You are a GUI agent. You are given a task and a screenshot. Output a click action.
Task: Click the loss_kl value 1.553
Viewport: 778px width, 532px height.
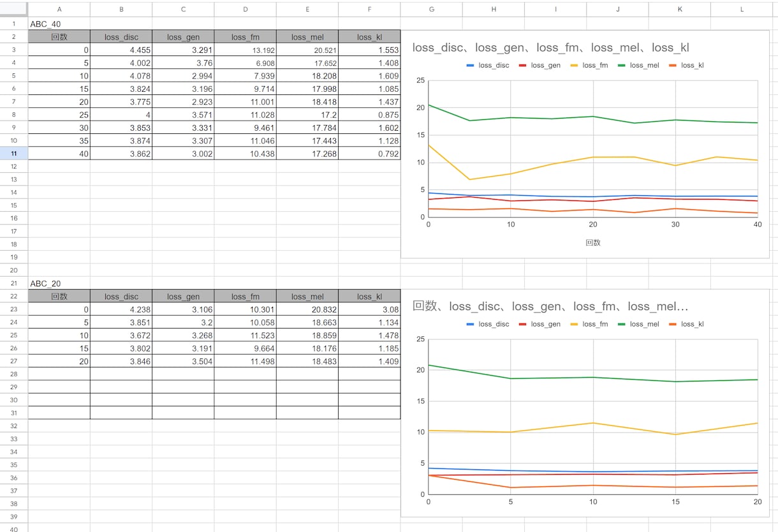pyautogui.click(x=369, y=50)
